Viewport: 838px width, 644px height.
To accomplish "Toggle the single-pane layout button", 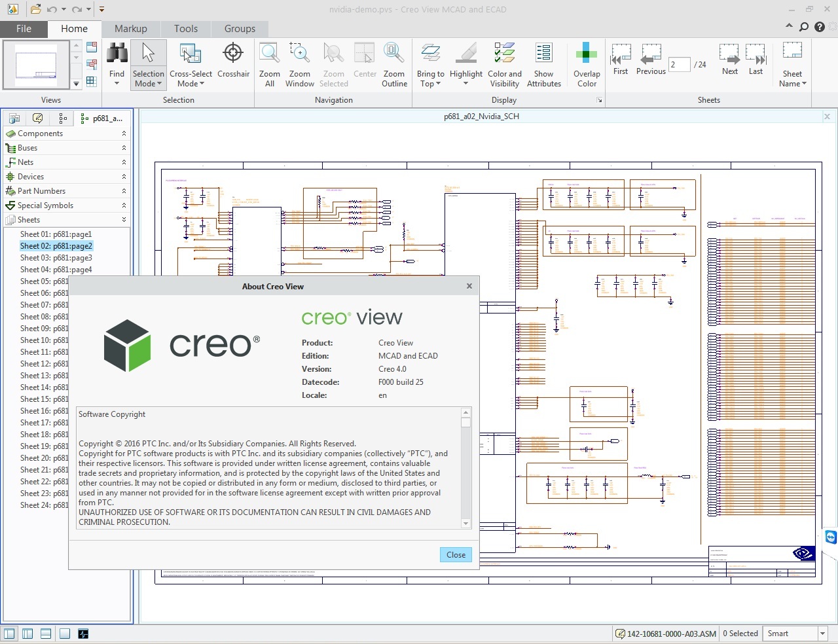I will coord(65,634).
